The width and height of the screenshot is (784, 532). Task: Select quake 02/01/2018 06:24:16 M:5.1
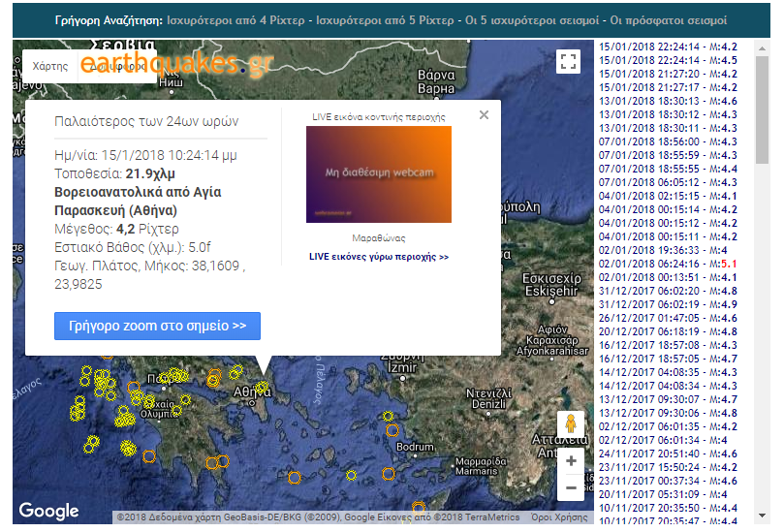click(x=668, y=264)
